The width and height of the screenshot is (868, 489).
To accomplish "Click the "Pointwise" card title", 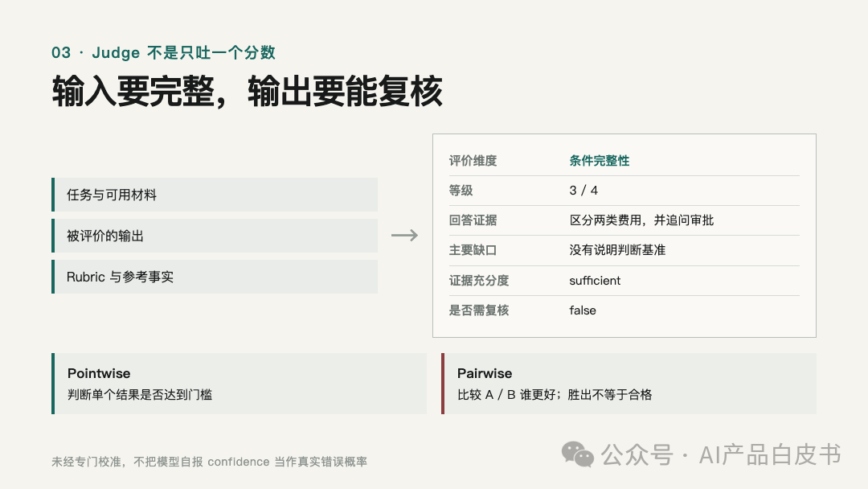I will coord(99,373).
